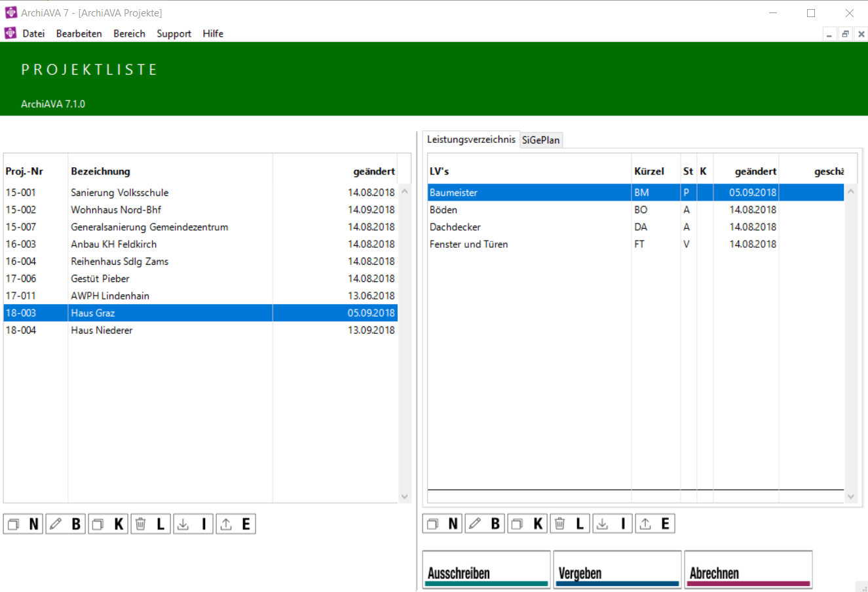Click the Vergeben button
Image resolution: width=868 pixels, height=592 pixels.
coord(617,570)
